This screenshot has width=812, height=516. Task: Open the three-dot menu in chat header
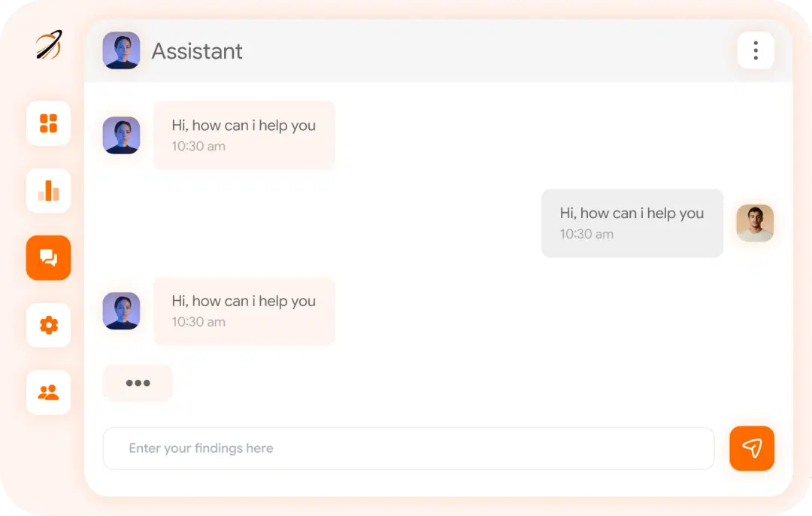(x=756, y=50)
